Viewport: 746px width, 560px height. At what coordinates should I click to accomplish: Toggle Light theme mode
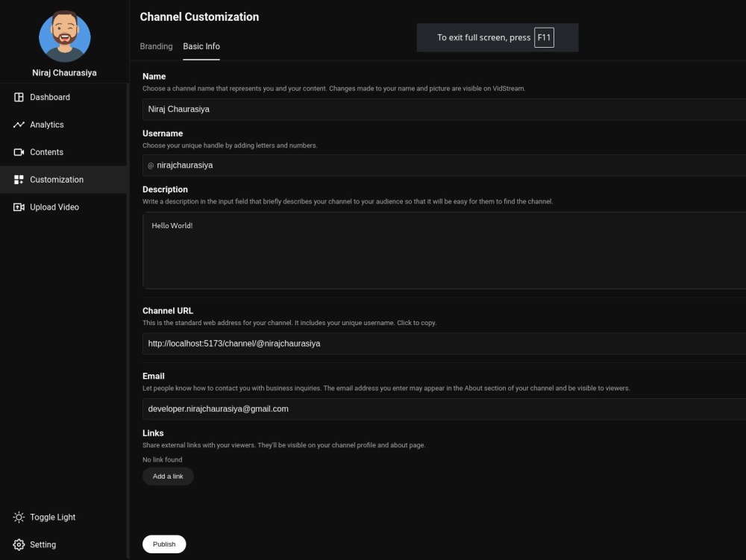[x=63, y=517]
